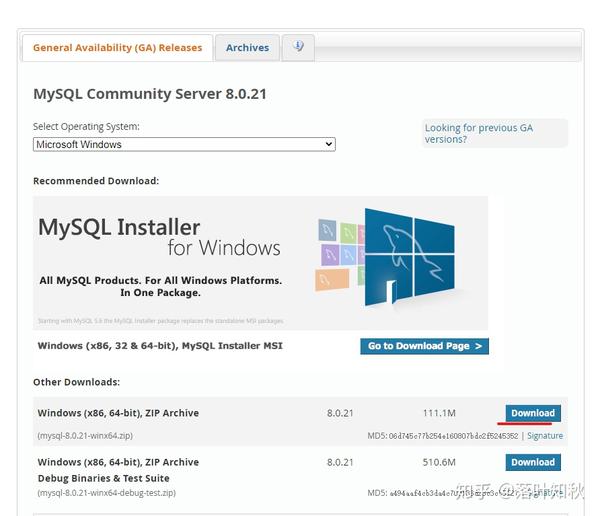Image resolution: width=600 pixels, height=516 pixels.
Task: Click the Go to Download Page button
Action: pyautogui.click(x=424, y=346)
